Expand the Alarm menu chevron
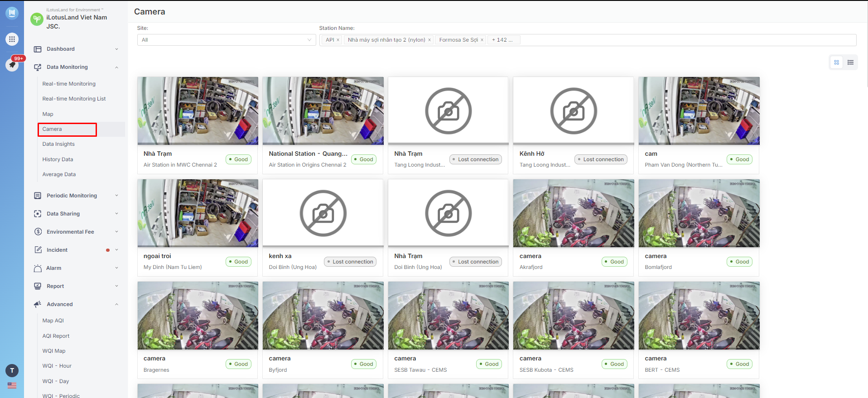The image size is (868, 398). tap(116, 268)
